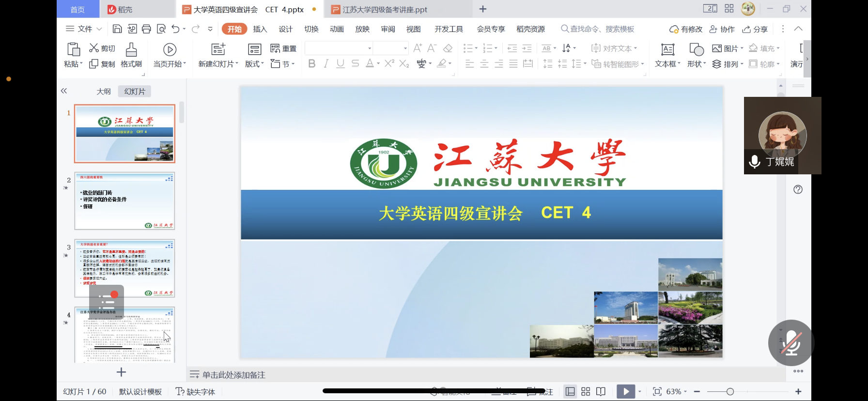Click the zoom slider handle
This screenshot has height=401, width=868.
730,391
